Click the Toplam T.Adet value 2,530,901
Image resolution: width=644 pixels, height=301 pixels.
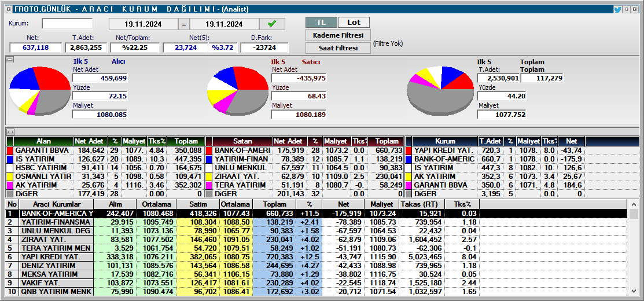click(498, 78)
